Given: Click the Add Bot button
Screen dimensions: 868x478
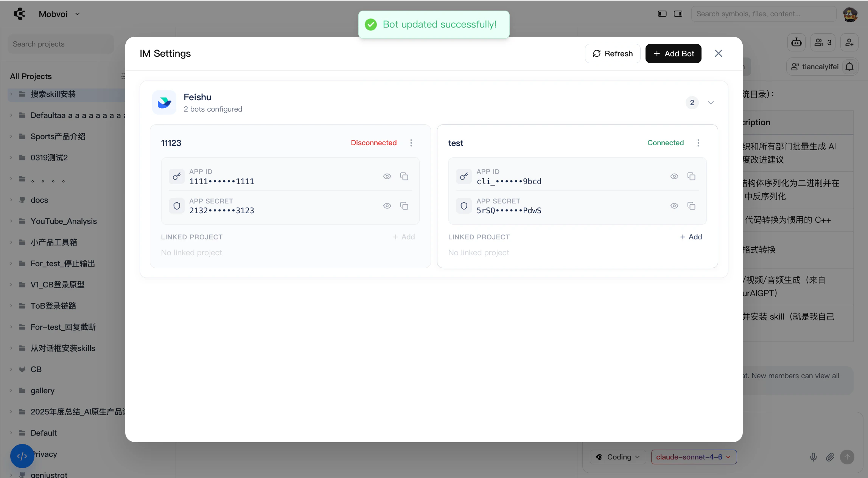Looking at the screenshot, I should [673, 54].
